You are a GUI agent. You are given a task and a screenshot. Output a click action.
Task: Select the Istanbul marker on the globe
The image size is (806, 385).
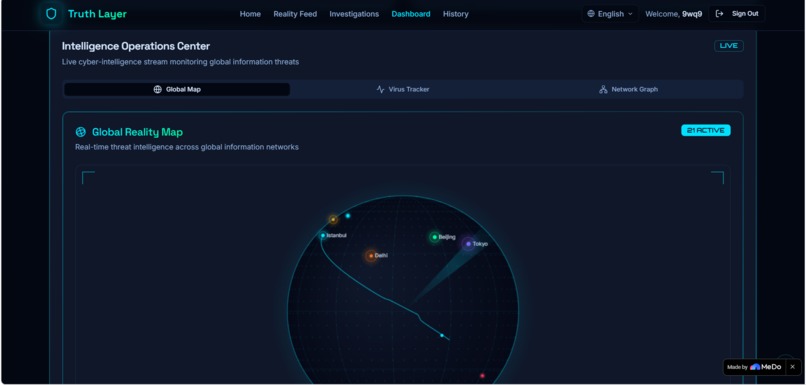point(323,235)
